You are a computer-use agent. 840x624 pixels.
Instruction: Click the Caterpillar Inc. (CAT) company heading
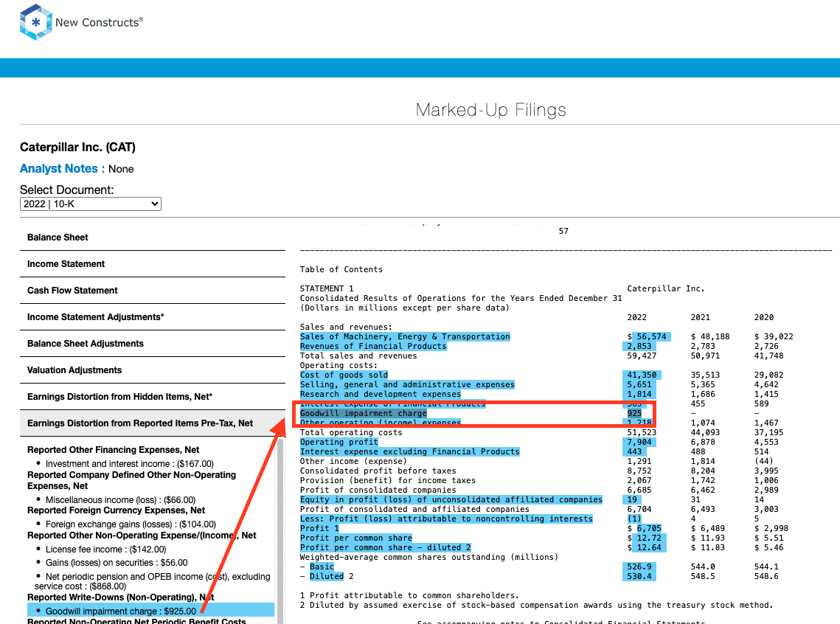(77, 148)
